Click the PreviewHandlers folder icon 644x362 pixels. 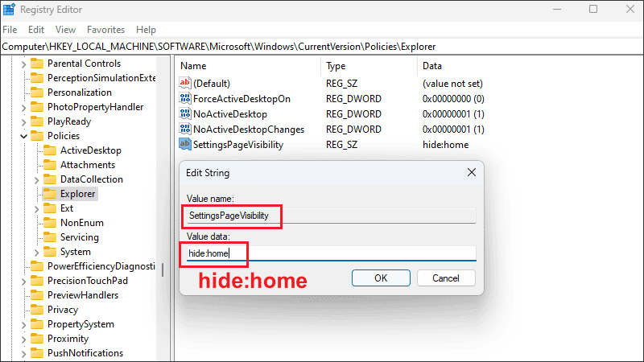(37, 295)
